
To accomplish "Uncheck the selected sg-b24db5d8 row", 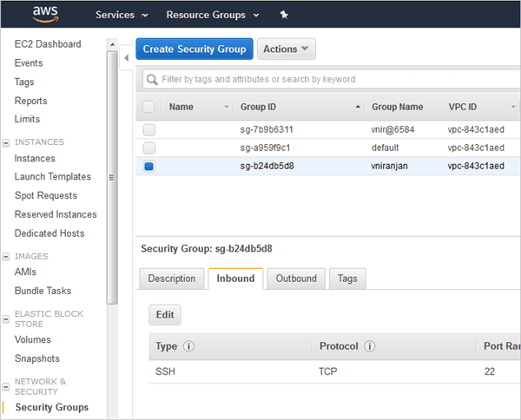I will tap(149, 167).
